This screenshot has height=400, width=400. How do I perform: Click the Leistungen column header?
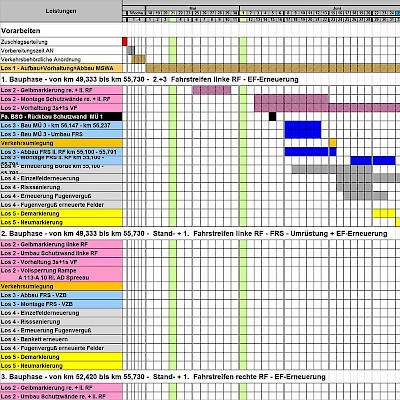[x=61, y=11]
